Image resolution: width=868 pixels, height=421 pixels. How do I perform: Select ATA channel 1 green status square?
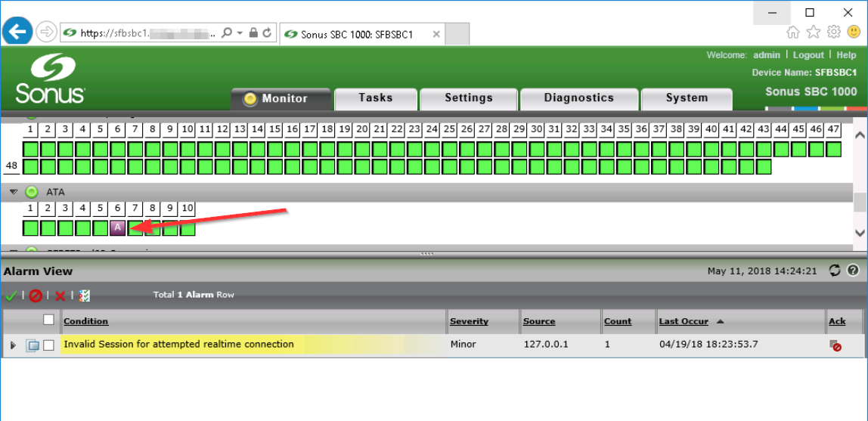pos(30,228)
